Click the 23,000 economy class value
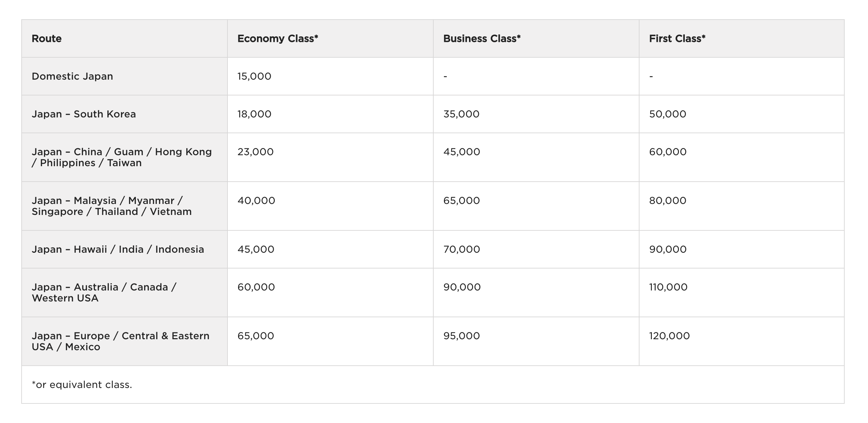This screenshot has width=868, height=423. click(x=256, y=152)
